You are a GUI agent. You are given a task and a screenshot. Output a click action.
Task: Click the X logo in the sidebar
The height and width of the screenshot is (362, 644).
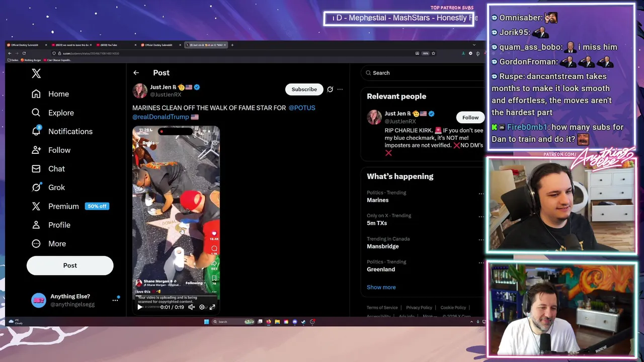click(36, 73)
